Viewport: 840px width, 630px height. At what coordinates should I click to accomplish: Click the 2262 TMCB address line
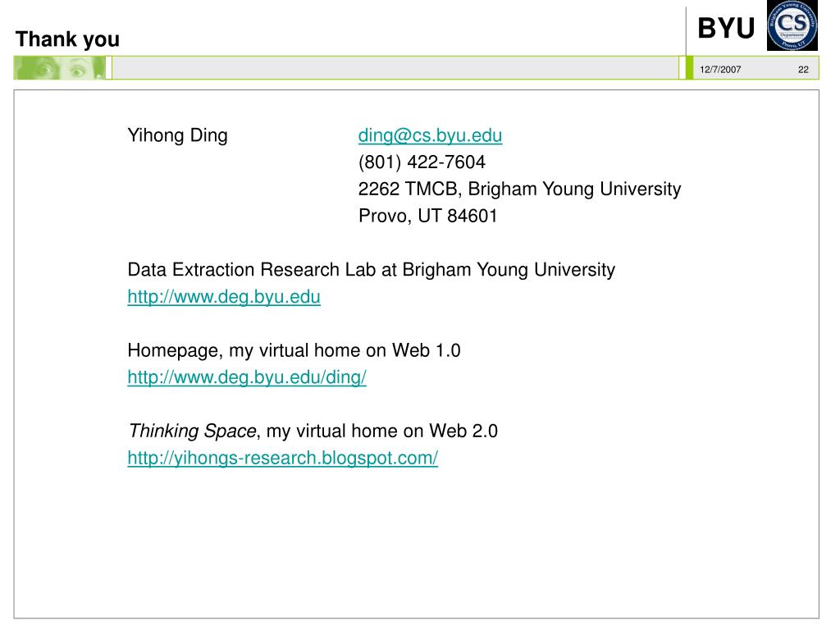[519, 189]
